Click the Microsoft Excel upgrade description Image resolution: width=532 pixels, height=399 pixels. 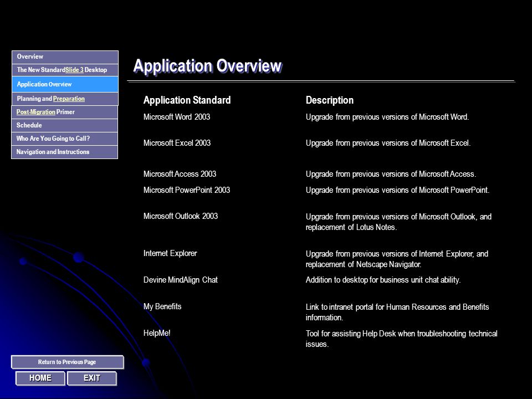(x=388, y=143)
